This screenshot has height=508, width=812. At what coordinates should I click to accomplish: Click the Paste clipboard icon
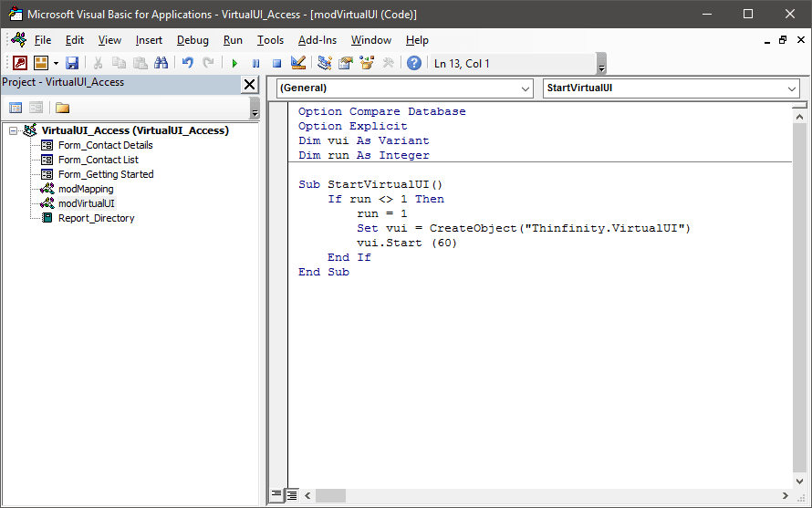[x=141, y=63]
